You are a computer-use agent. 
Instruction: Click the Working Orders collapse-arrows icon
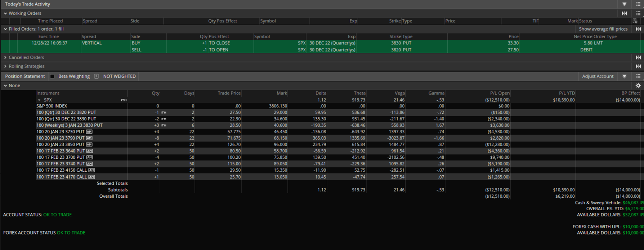point(625,13)
